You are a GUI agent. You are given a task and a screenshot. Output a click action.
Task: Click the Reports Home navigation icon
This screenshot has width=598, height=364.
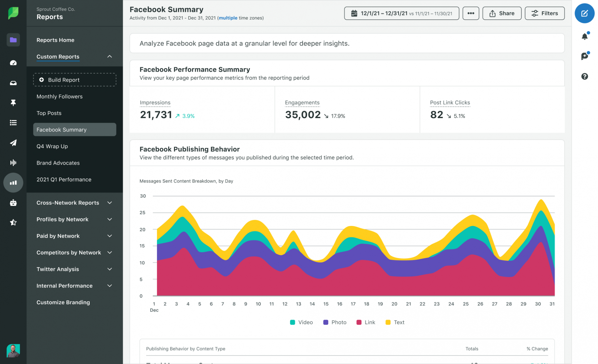[x=13, y=39]
